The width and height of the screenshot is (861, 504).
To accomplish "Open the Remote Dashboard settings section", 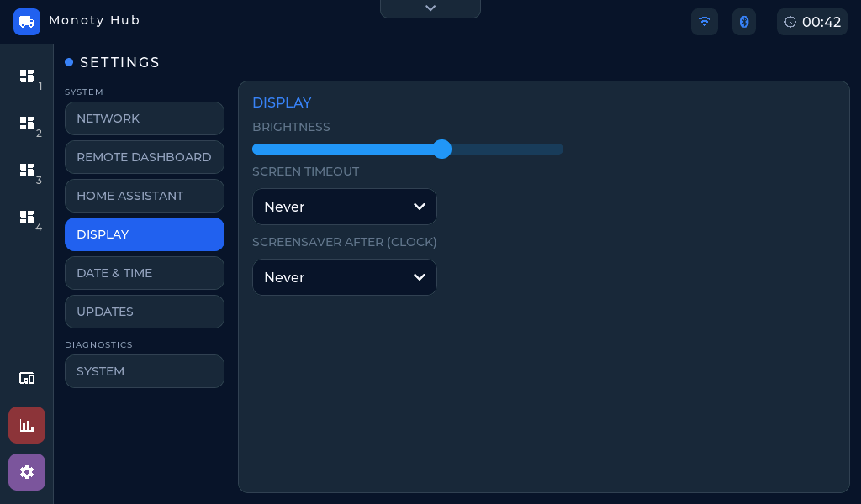I will click(145, 157).
